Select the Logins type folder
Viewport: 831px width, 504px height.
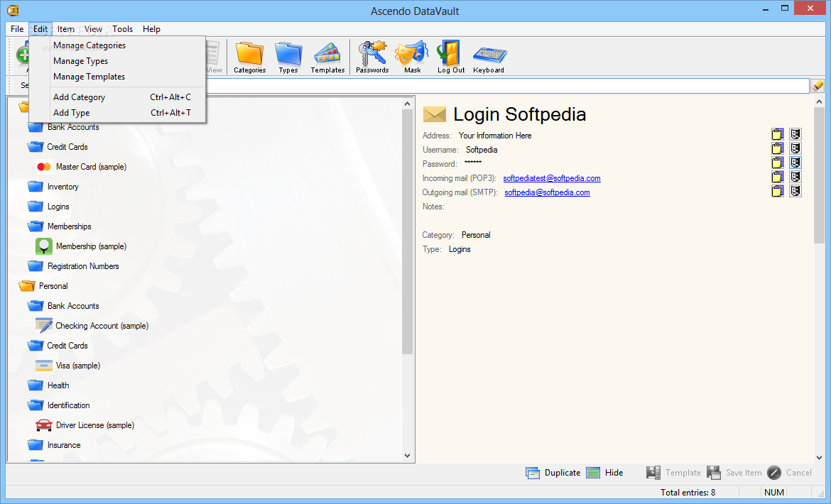(x=49, y=207)
